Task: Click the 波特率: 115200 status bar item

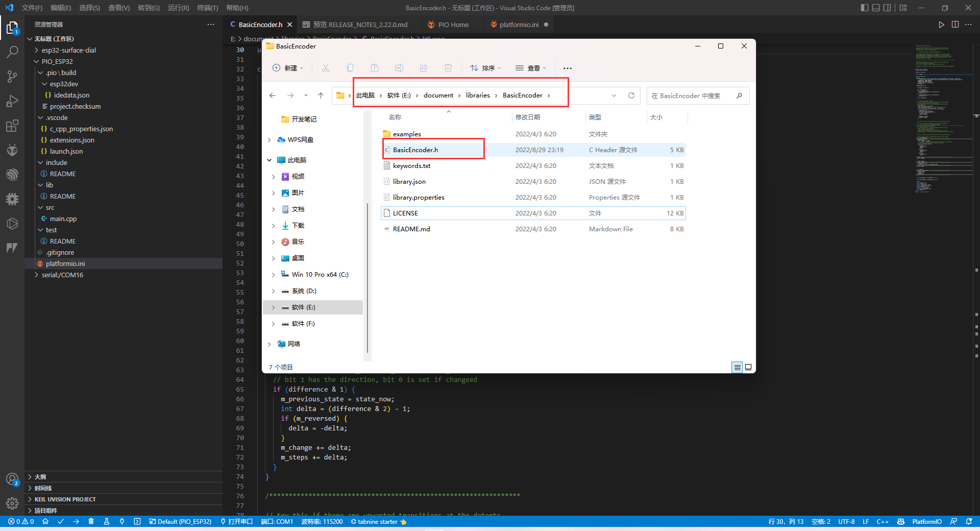Action: (x=322, y=522)
